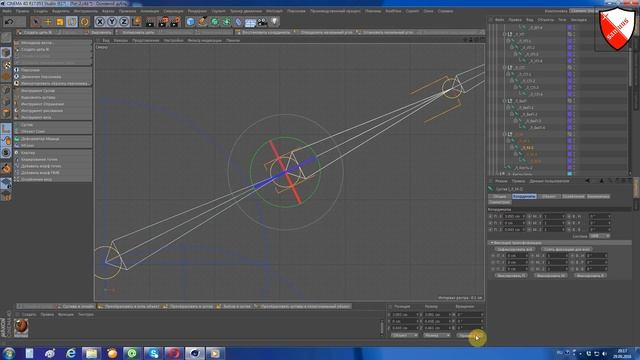640x360 pixels.
Task: Open the File Explorer folder in the taskbar
Action: [91, 353]
